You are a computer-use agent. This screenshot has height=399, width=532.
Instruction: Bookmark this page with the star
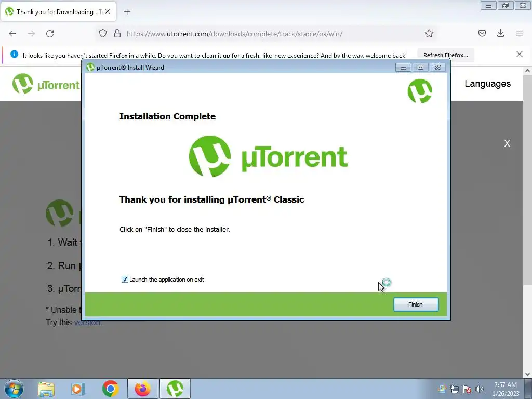click(x=429, y=33)
